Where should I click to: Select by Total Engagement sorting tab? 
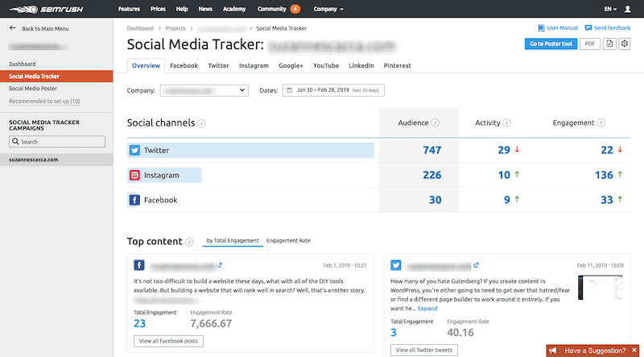click(233, 241)
